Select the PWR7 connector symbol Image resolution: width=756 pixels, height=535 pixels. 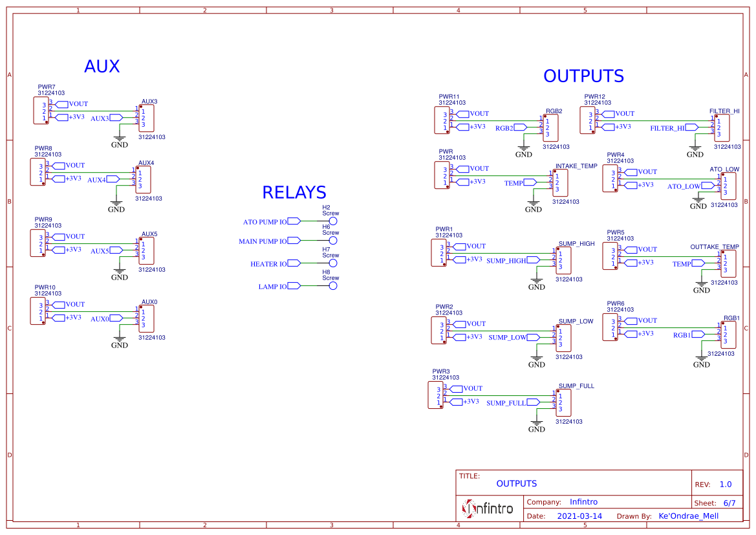pos(41,111)
